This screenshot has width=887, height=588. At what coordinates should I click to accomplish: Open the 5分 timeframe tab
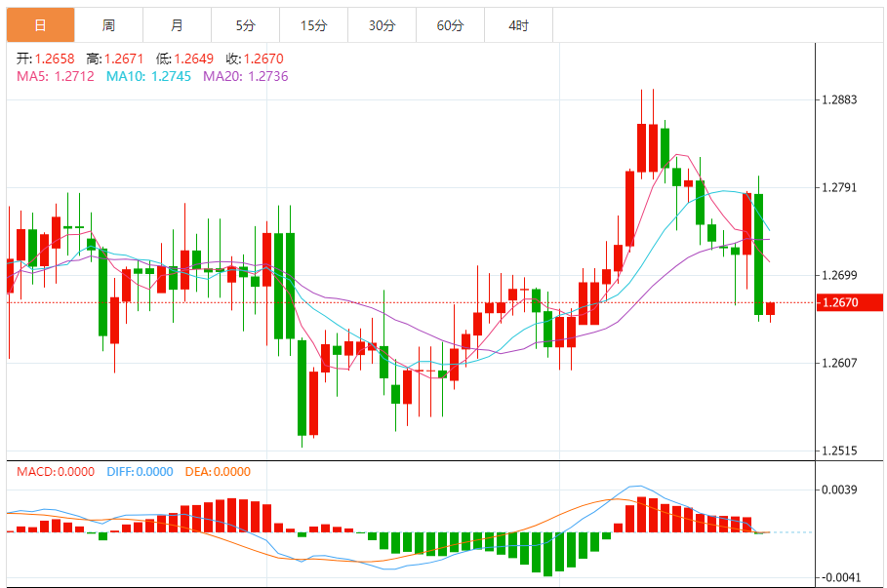click(x=246, y=25)
